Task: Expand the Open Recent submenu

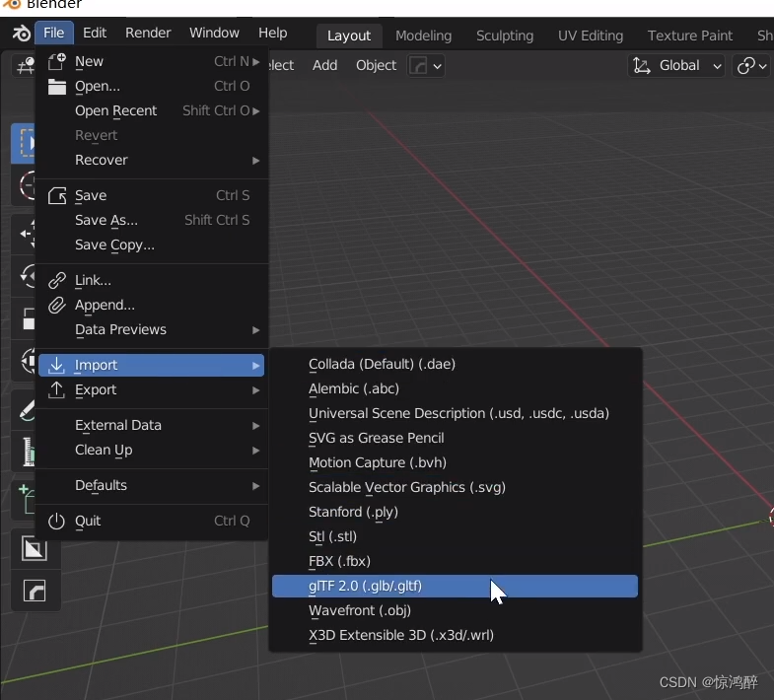Action: tap(152, 111)
